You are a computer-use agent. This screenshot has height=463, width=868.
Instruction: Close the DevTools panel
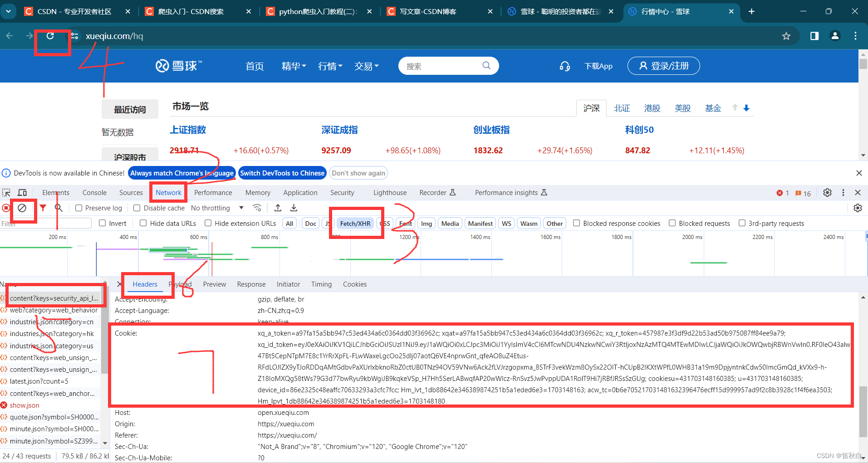point(858,192)
